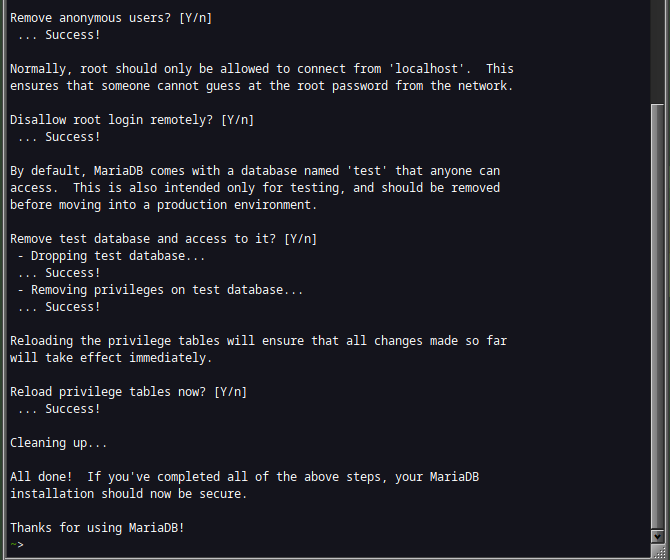
Task: Click the vertical scrollbar thumb
Action: click(x=657, y=317)
